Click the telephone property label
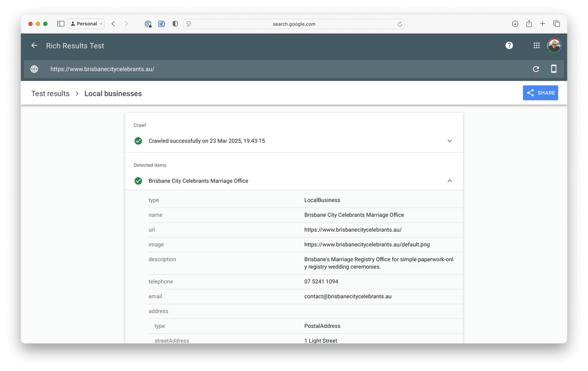 point(161,282)
